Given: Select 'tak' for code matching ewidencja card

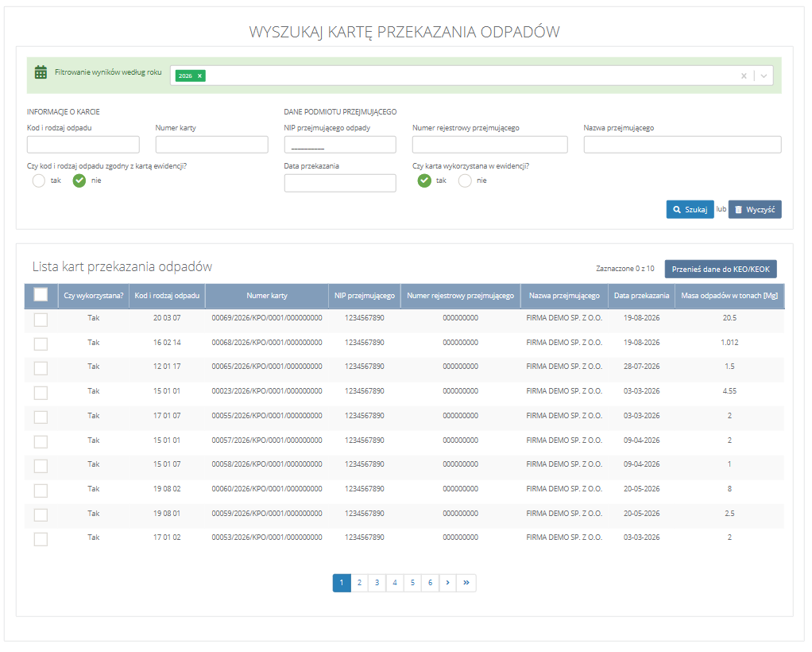Looking at the screenshot, I should pyautogui.click(x=39, y=180).
